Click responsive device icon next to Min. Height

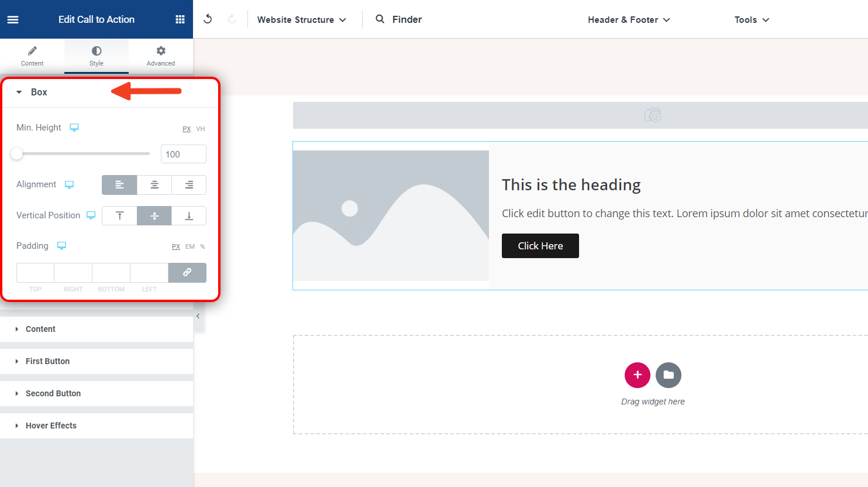tap(74, 128)
